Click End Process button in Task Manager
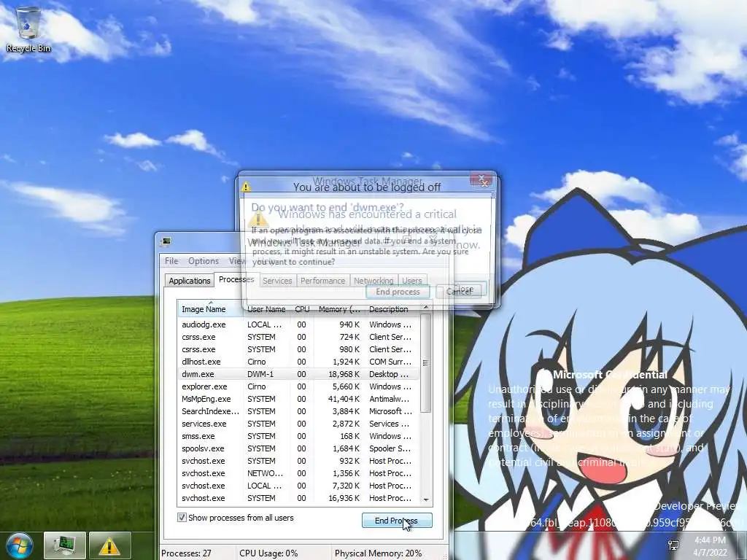 [x=397, y=521]
